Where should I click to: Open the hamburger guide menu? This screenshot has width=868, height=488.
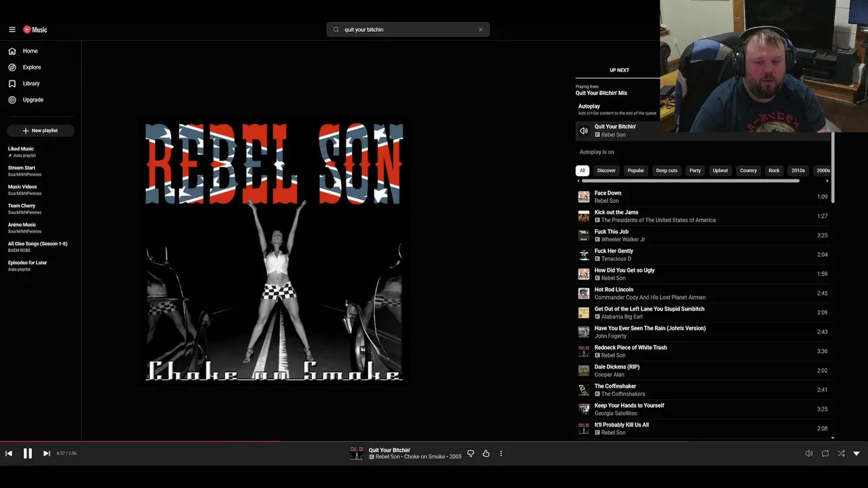pyautogui.click(x=12, y=30)
